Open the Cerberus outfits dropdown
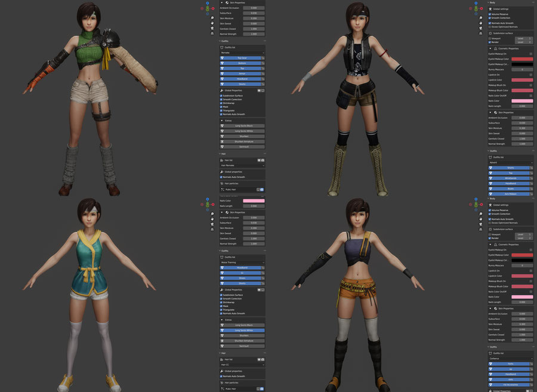Screen dimensions: 537x392 [511, 359]
